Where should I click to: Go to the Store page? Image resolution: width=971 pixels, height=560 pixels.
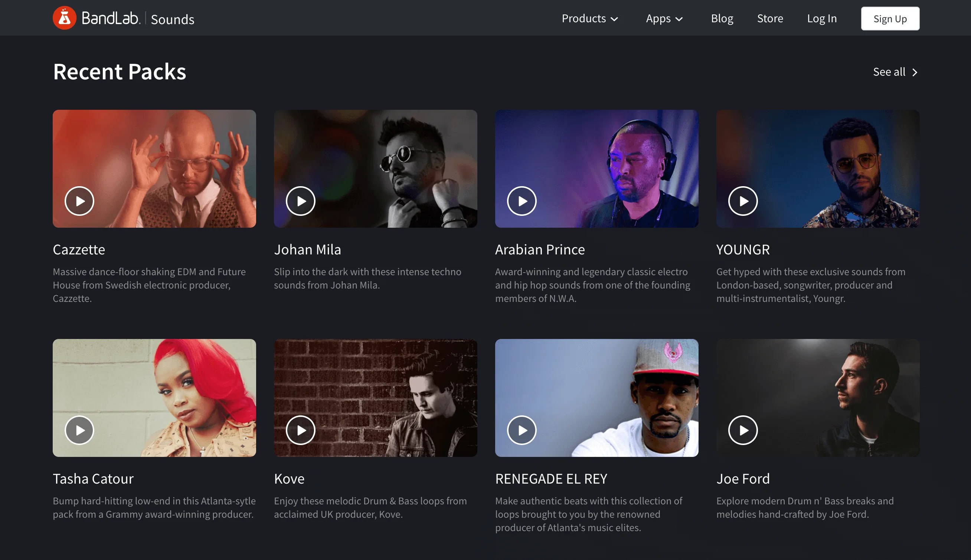[x=770, y=19]
